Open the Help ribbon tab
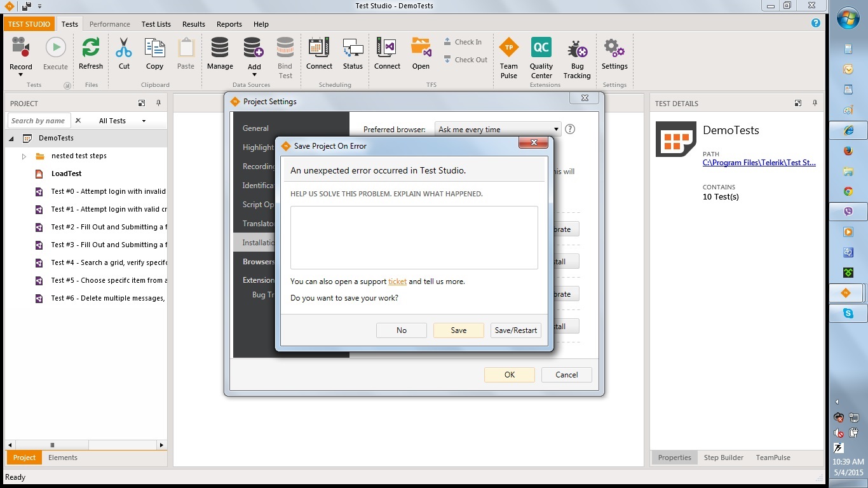The width and height of the screenshot is (868, 488). click(261, 24)
